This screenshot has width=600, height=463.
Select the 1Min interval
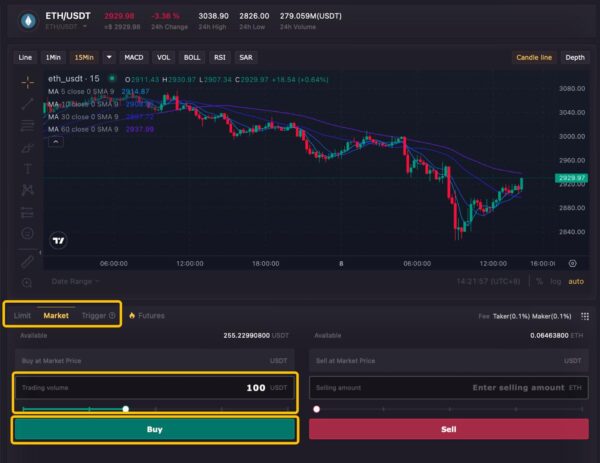tap(53, 57)
